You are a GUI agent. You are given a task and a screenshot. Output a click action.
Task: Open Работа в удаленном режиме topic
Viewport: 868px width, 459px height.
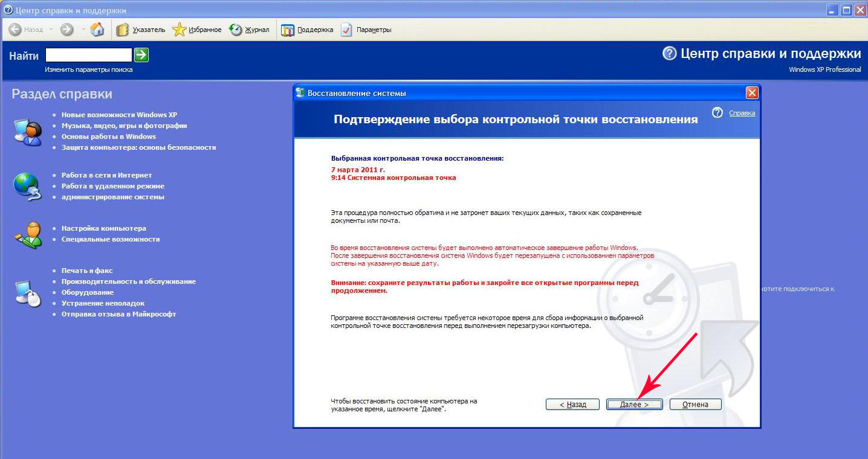pyautogui.click(x=113, y=186)
